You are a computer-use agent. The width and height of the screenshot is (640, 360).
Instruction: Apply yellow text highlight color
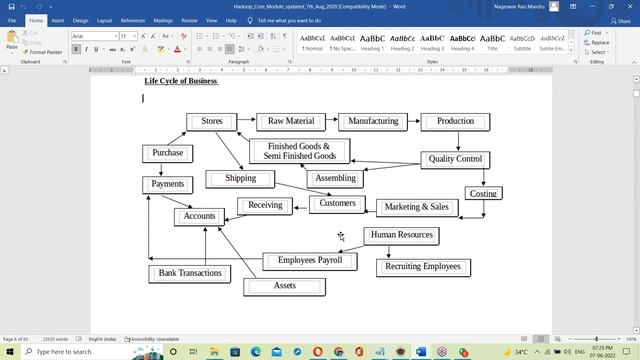(x=161, y=49)
